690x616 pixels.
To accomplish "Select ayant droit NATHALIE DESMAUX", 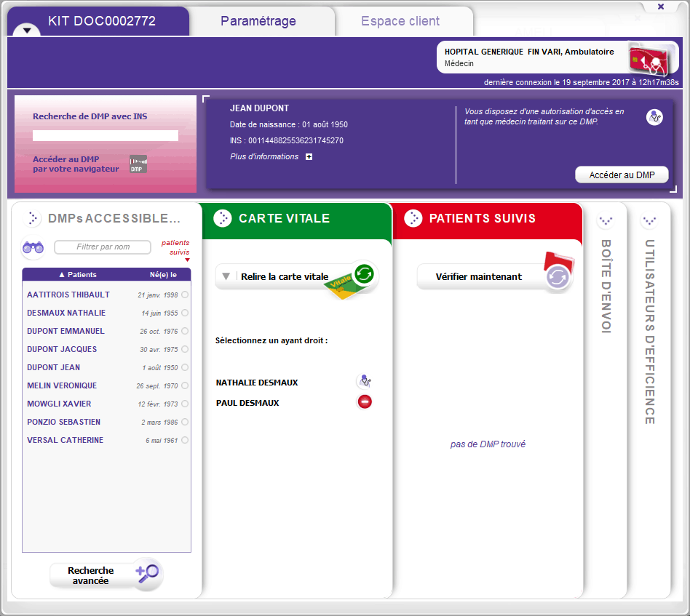I will click(257, 383).
